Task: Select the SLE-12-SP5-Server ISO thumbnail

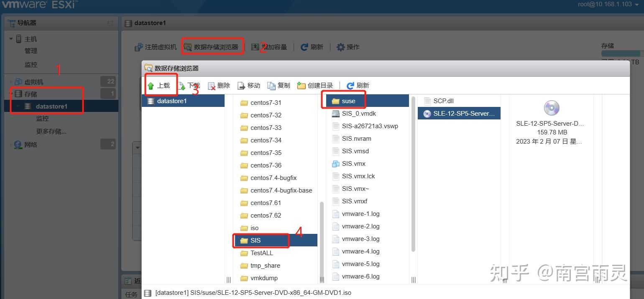Action: [551, 108]
